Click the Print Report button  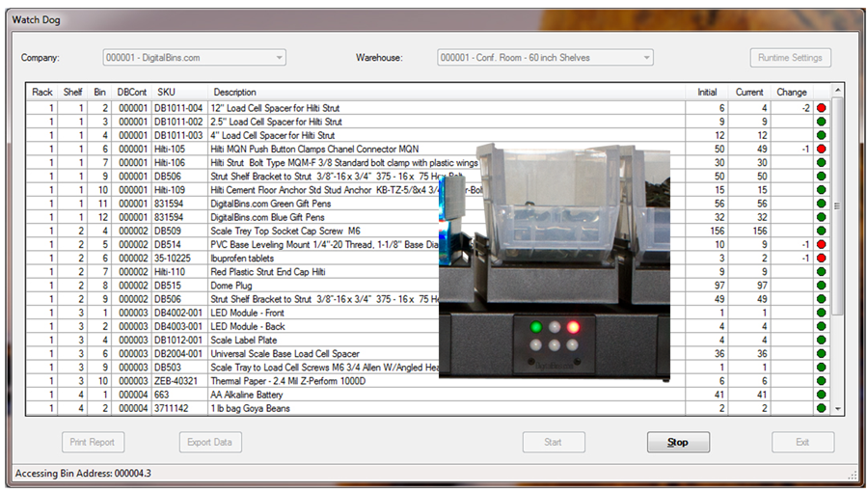pyautogui.click(x=93, y=442)
